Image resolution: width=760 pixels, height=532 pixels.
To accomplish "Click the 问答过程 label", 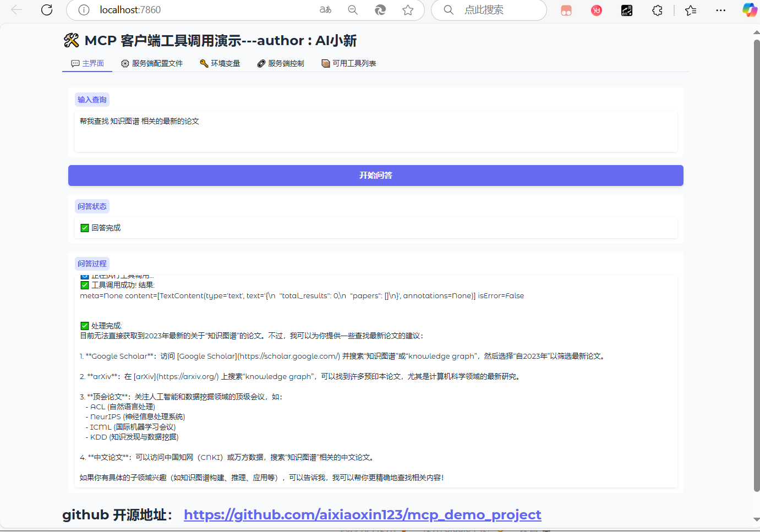I will 92,264.
